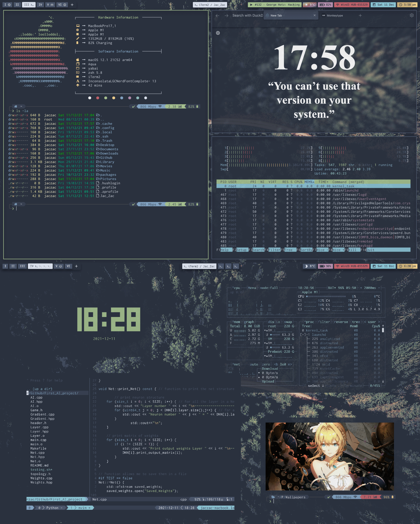Viewport: 420px width, 524px height.
Task: Switch to workspace VI with Spotify icon
Action: coord(62,5)
